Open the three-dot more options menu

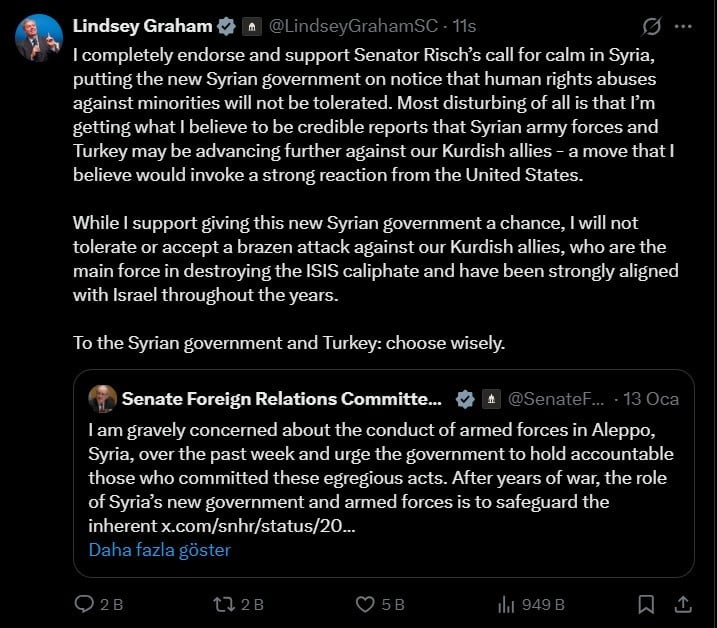point(683,27)
